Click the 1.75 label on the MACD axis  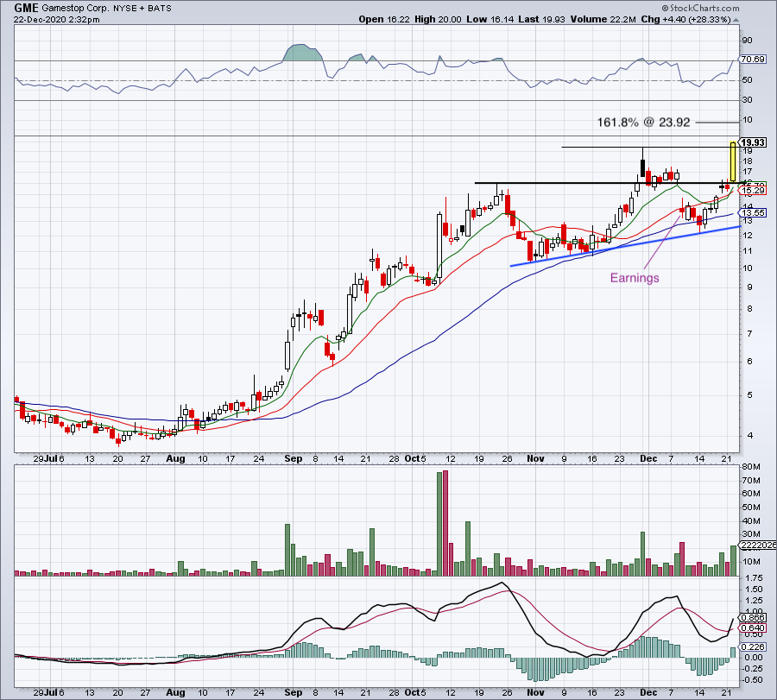[753, 577]
